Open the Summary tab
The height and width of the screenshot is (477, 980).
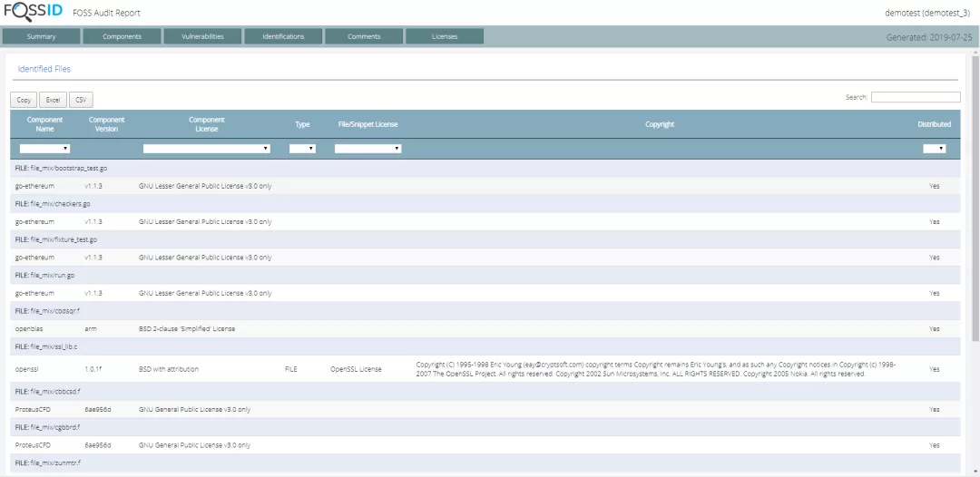(41, 36)
